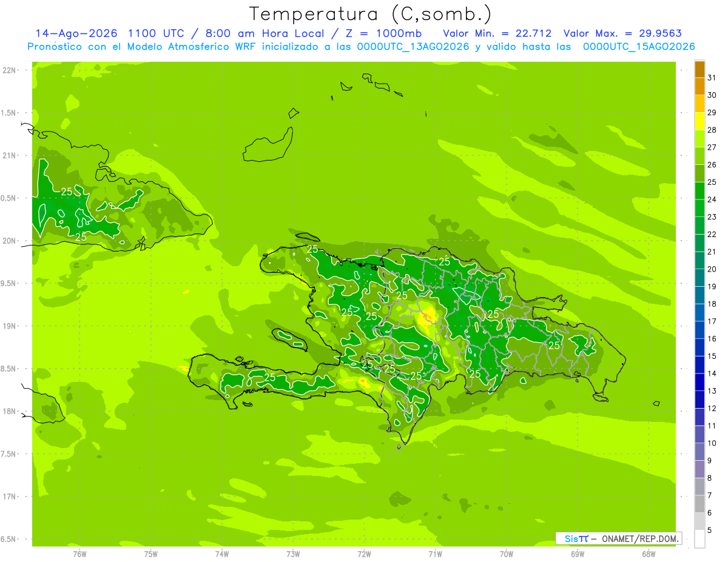The height and width of the screenshot is (562, 728).
Task: Click the '17N' latitude label
Action: pos(8,497)
